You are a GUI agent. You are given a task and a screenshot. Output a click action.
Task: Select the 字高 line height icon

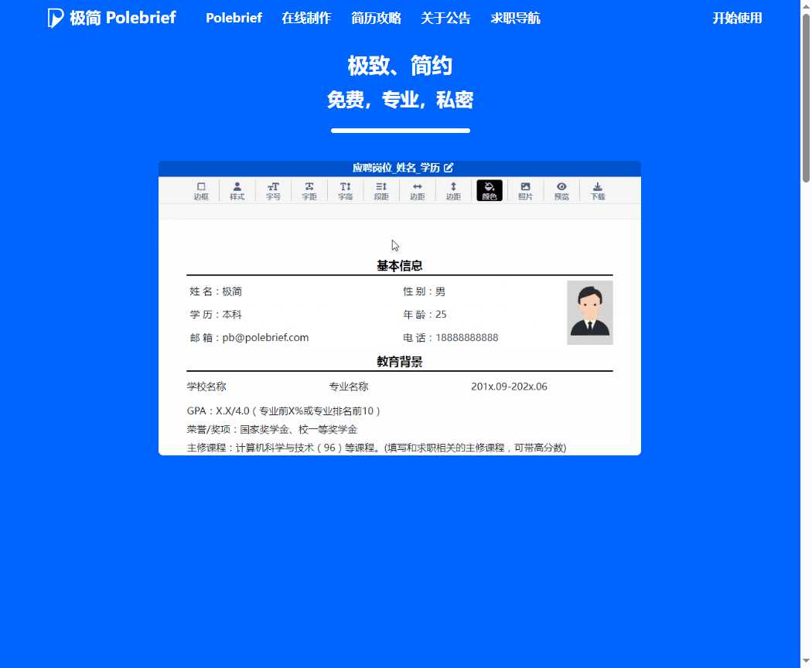pos(345,190)
